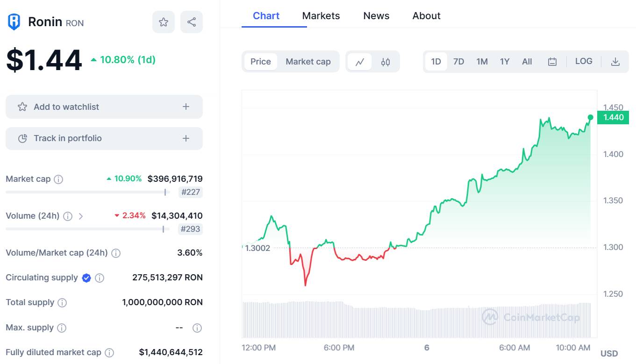Click the $396,916,719 market cap value
Image resolution: width=636 pixels, height=364 pixels.
point(175,178)
